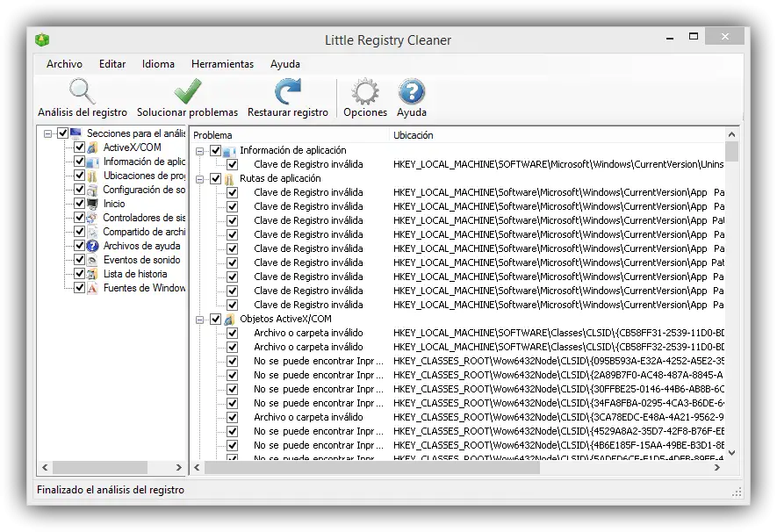The image size is (777, 532).
Task: Select the 095B593A CLSID location row
Action: pos(558,361)
